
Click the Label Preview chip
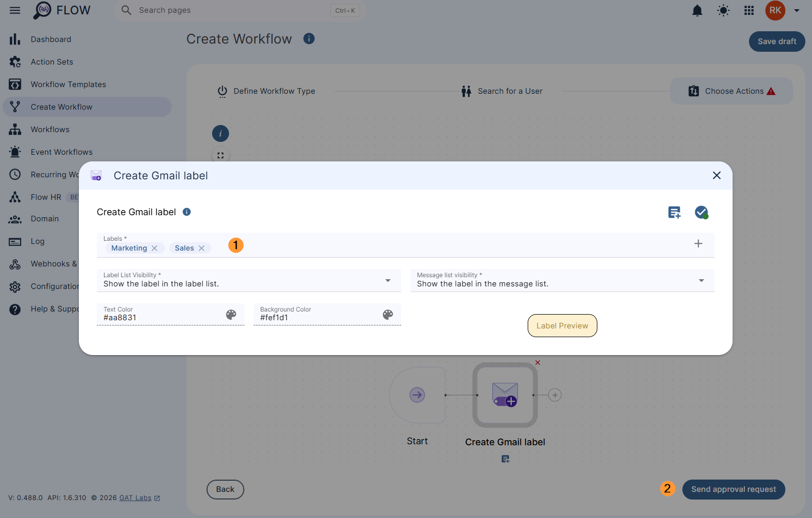(563, 326)
